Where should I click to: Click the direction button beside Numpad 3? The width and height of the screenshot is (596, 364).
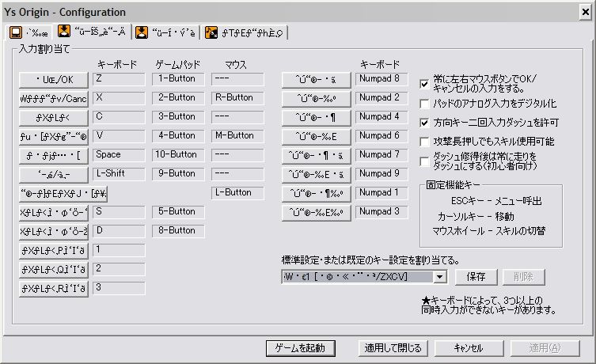[316, 213]
